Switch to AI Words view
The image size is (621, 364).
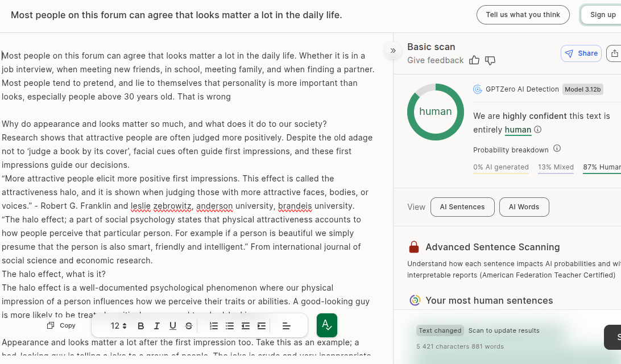click(524, 207)
